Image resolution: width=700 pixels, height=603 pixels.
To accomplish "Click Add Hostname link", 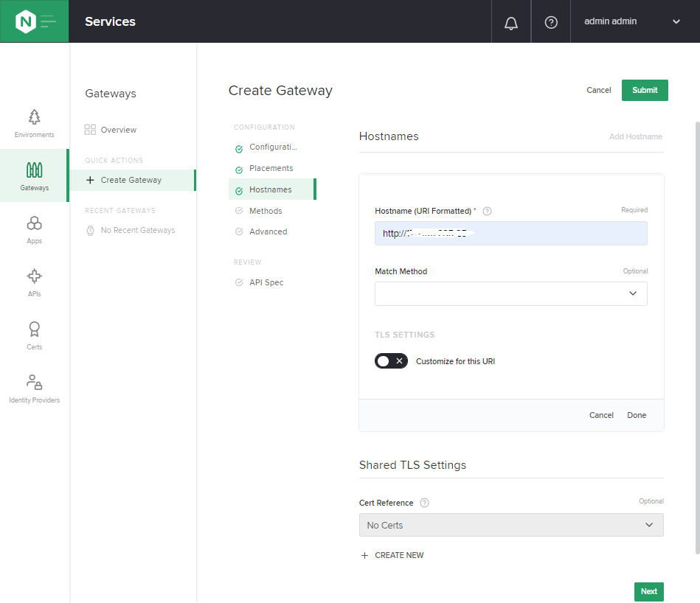I will pos(636,136).
